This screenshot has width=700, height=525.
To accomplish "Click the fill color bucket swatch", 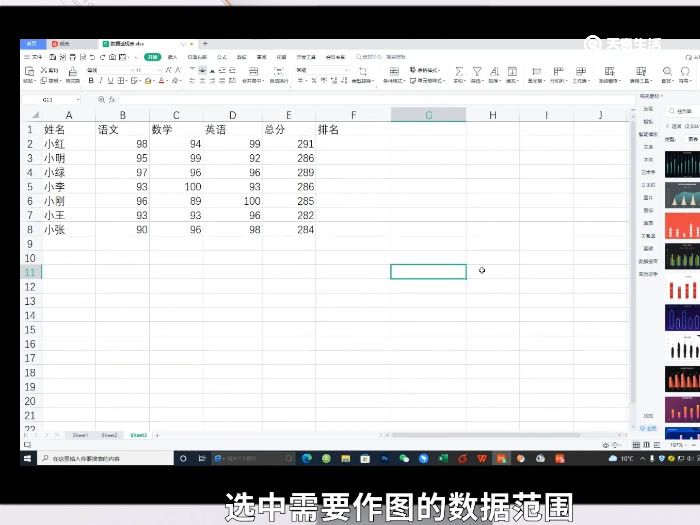I will click(x=148, y=81).
